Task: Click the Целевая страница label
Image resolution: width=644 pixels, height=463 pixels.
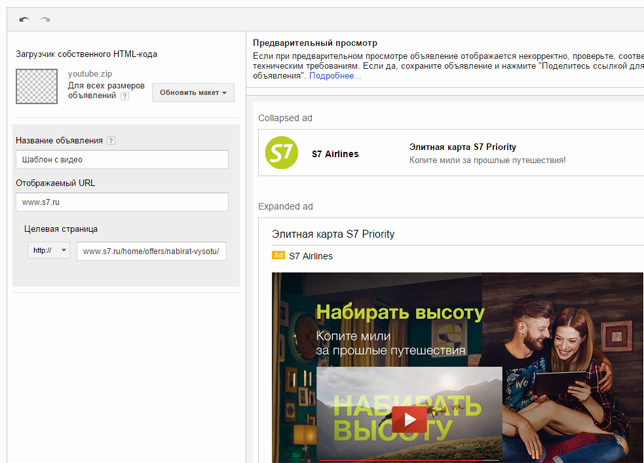Action: [x=61, y=229]
